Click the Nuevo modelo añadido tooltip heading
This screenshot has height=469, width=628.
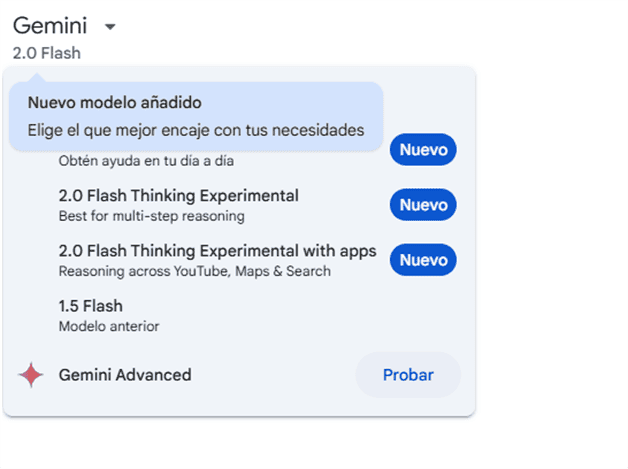click(115, 103)
